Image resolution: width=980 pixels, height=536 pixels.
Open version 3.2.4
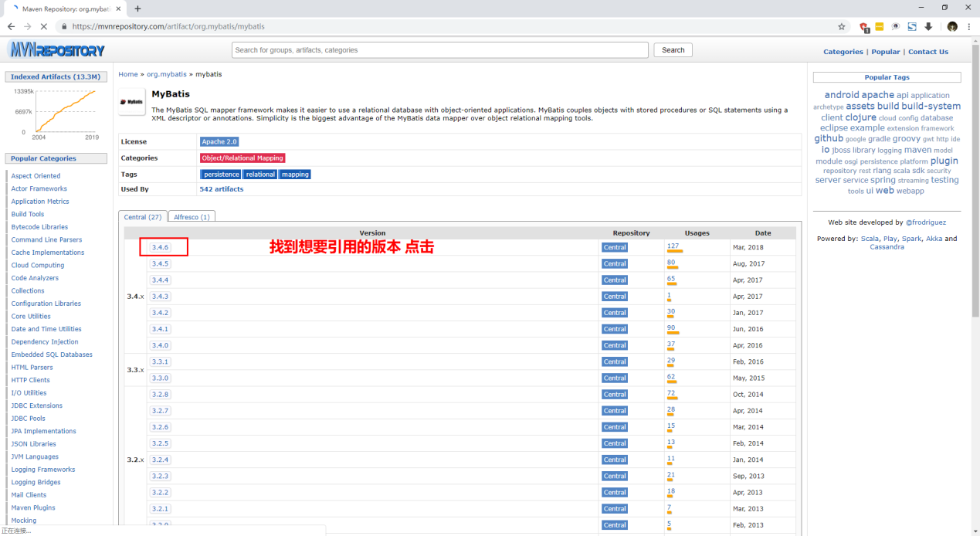point(160,460)
